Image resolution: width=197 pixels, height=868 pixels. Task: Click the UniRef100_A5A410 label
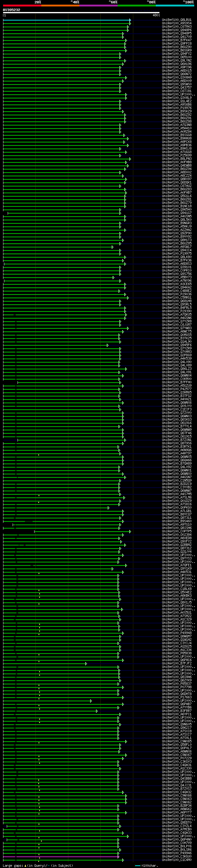click(x=177, y=128)
